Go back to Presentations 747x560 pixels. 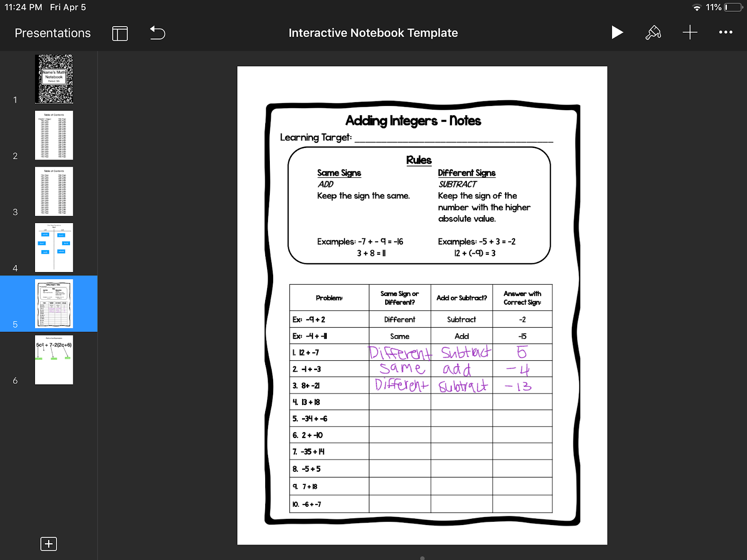(x=52, y=33)
